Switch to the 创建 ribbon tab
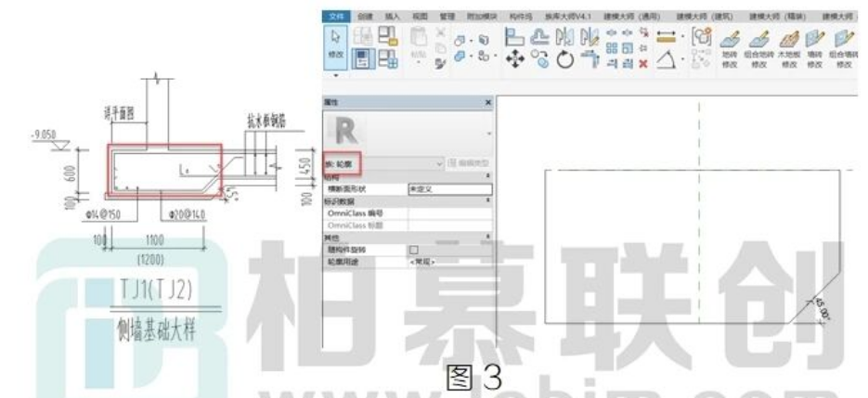Screen dimensions: 868x398 tap(365, 17)
